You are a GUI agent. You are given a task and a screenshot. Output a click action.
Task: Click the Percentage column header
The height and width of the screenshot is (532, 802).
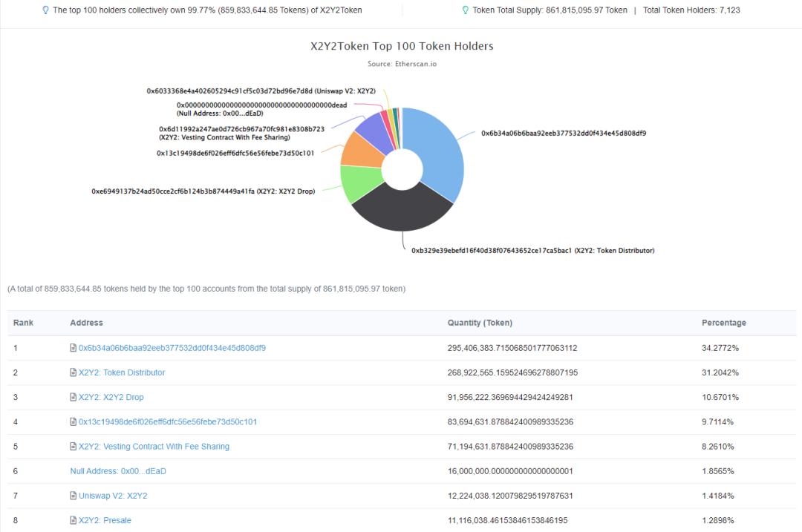click(x=723, y=323)
